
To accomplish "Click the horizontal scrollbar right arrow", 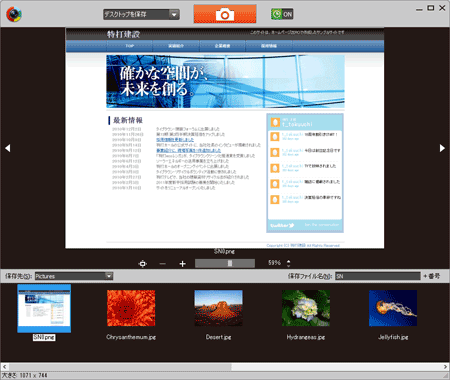I will (x=445, y=367).
